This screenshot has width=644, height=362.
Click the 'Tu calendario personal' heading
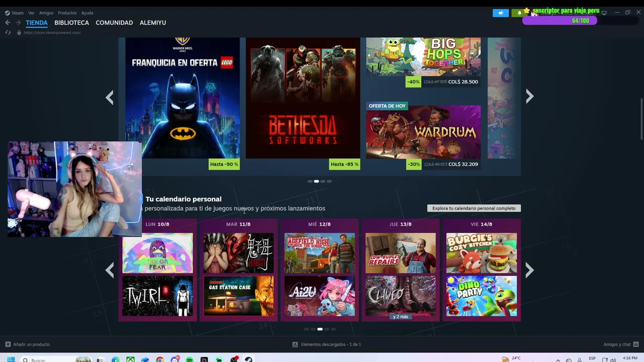(x=184, y=199)
